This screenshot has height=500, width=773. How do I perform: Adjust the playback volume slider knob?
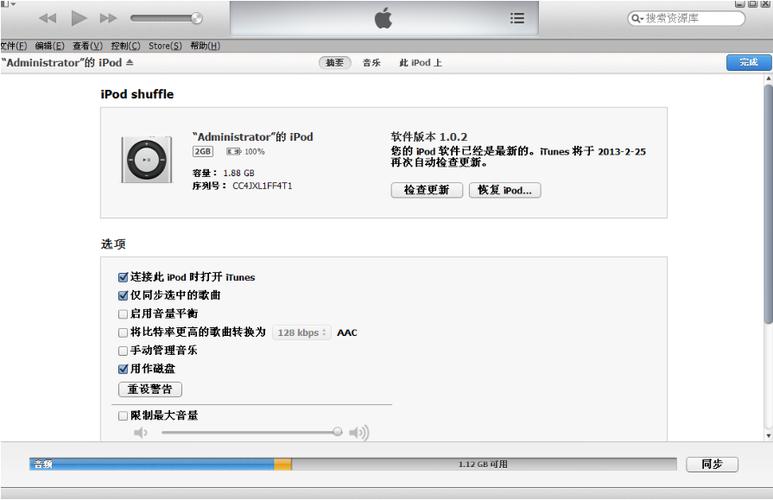[196, 18]
